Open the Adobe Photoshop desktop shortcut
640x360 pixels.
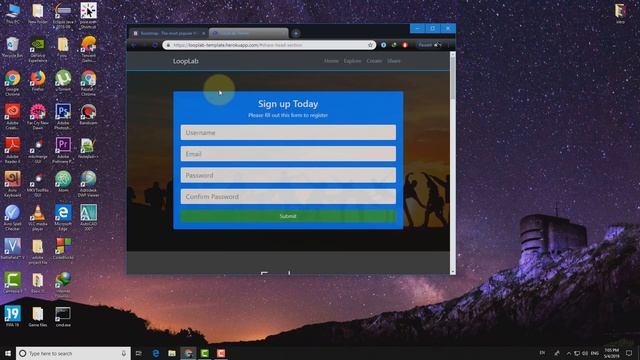(x=63, y=116)
